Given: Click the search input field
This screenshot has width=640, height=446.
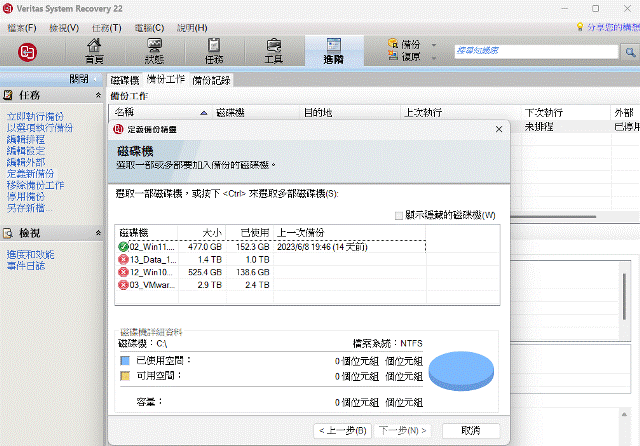Looking at the screenshot, I should pos(536,51).
